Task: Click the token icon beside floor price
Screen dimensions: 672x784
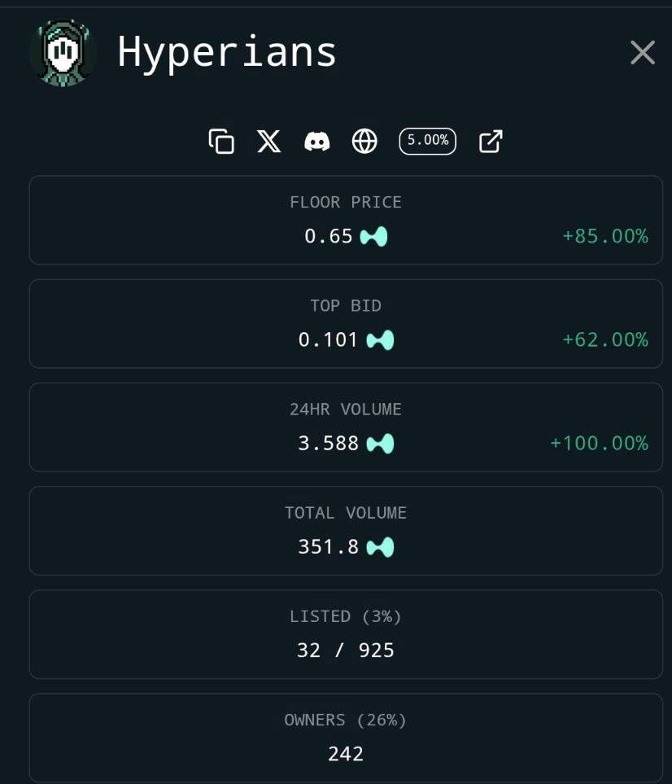Action: click(x=373, y=236)
